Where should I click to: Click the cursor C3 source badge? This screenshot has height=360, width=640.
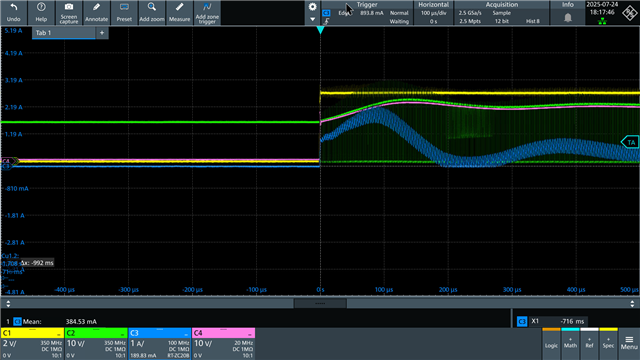coord(522,322)
